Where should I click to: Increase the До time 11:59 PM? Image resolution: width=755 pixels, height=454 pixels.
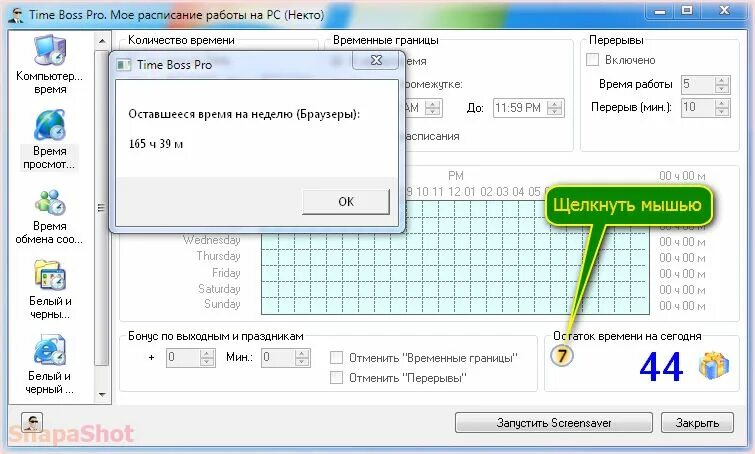pos(555,104)
